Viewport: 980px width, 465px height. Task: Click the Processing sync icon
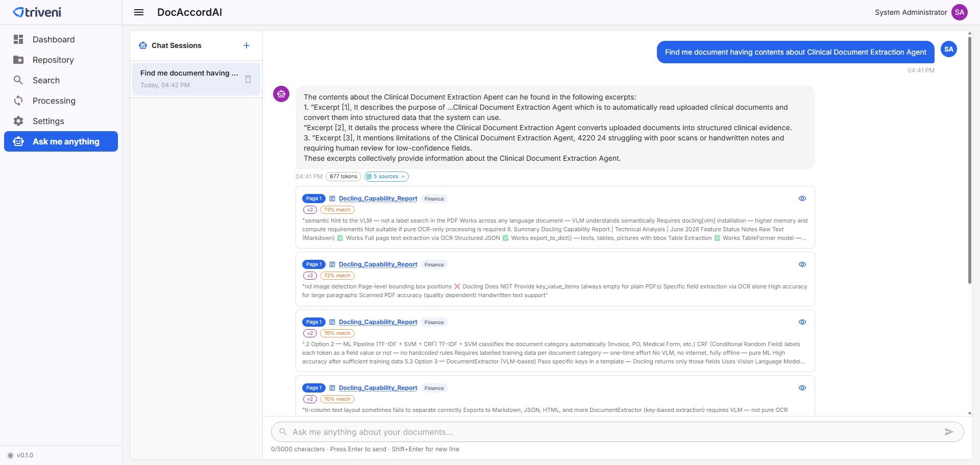[x=18, y=101]
